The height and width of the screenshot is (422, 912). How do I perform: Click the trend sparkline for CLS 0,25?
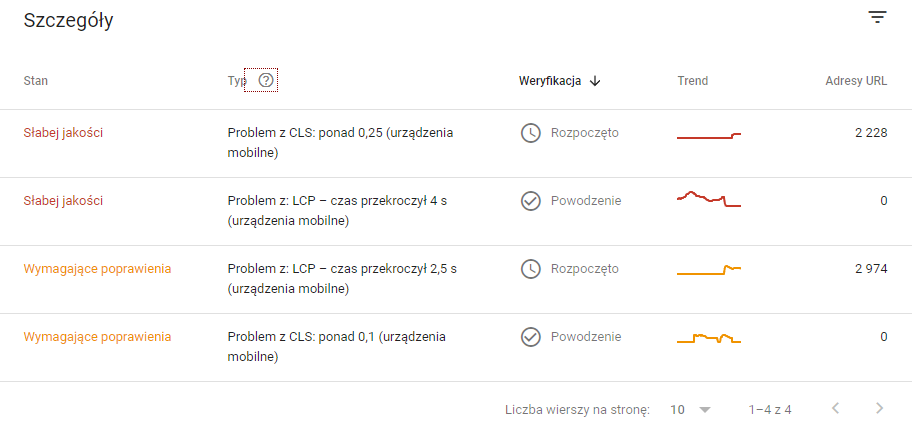point(709,135)
